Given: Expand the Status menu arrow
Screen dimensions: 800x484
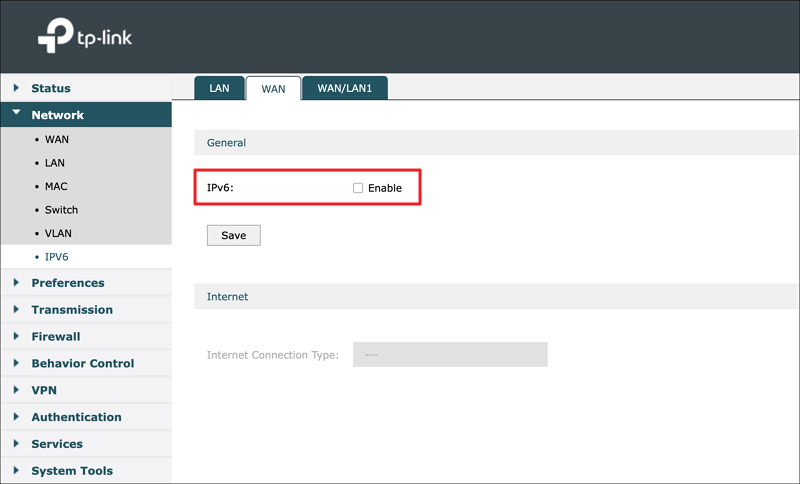Looking at the screenshot, I should [x=17, y=88].
